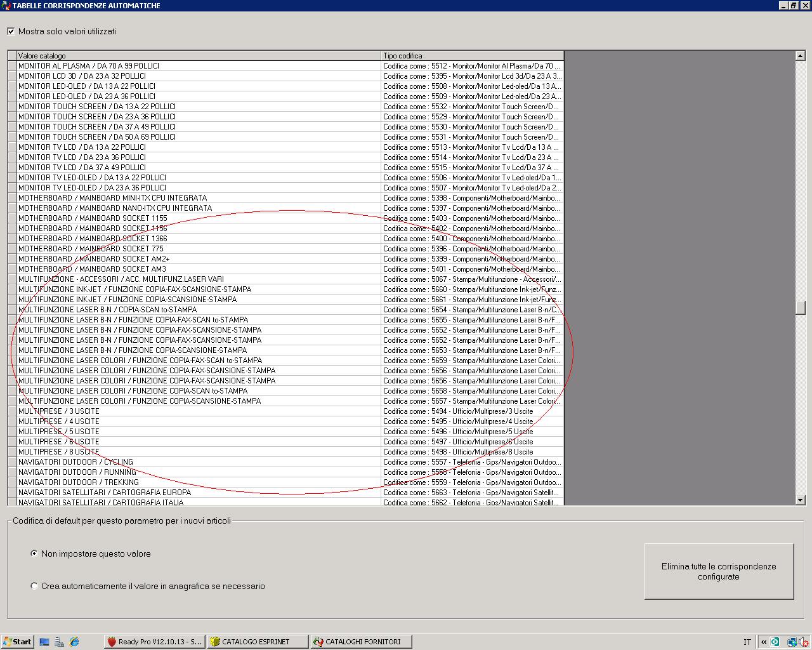Screen dimensions: 812x650
Task: Click the scrollbar up arrow
Action: tap(801, 56)
